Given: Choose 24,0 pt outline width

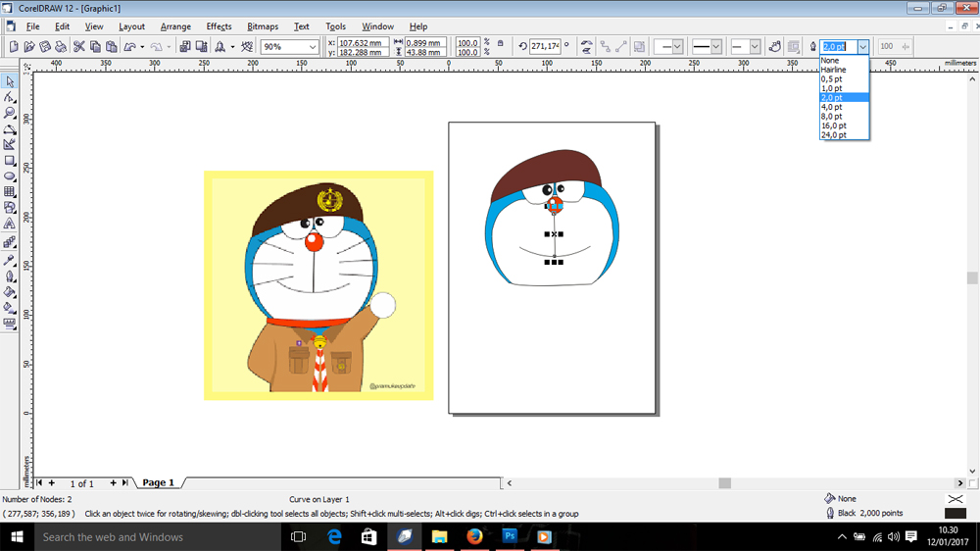Looking at the screenshot, I should coord(844,135).
